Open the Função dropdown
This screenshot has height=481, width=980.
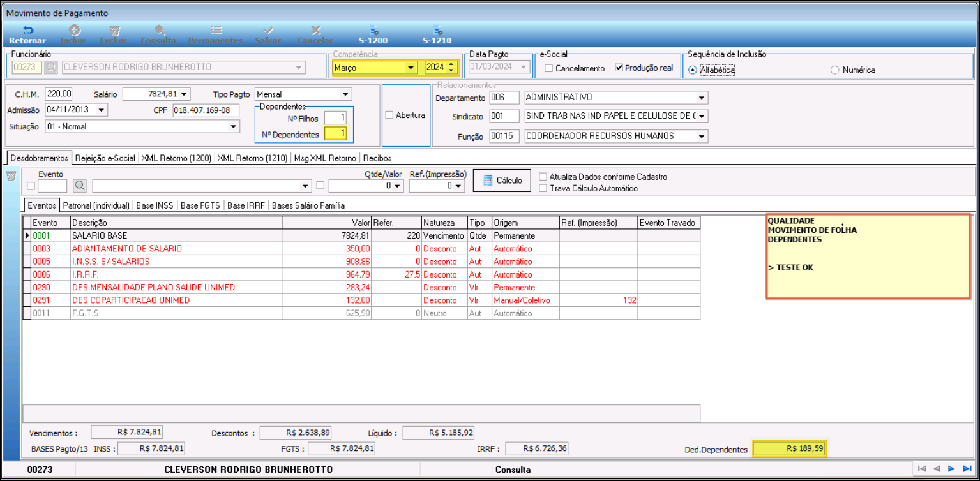pos(702,136)
